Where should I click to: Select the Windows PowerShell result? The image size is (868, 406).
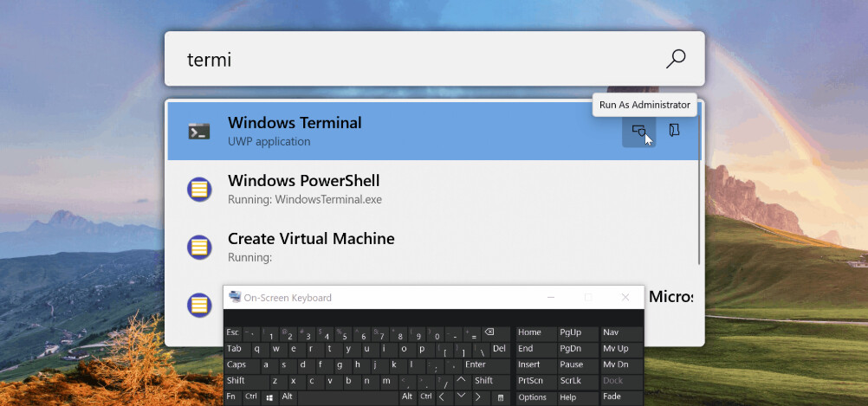[x=433, y=190]
